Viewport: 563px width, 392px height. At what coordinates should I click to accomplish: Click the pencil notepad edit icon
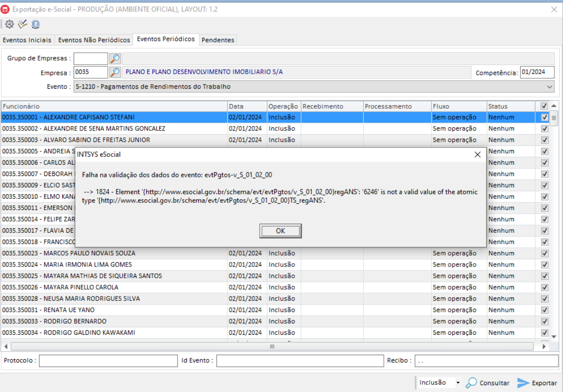tap(22, 25)
